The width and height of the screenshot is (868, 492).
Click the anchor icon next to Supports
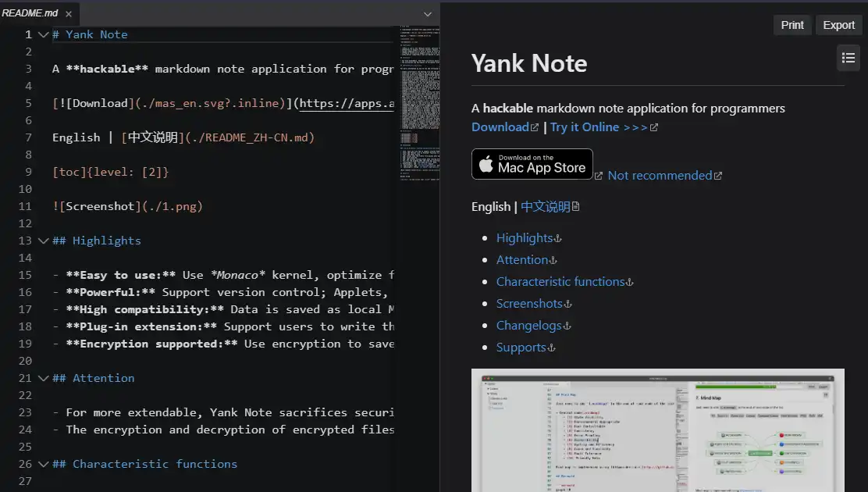coord(551,348)
